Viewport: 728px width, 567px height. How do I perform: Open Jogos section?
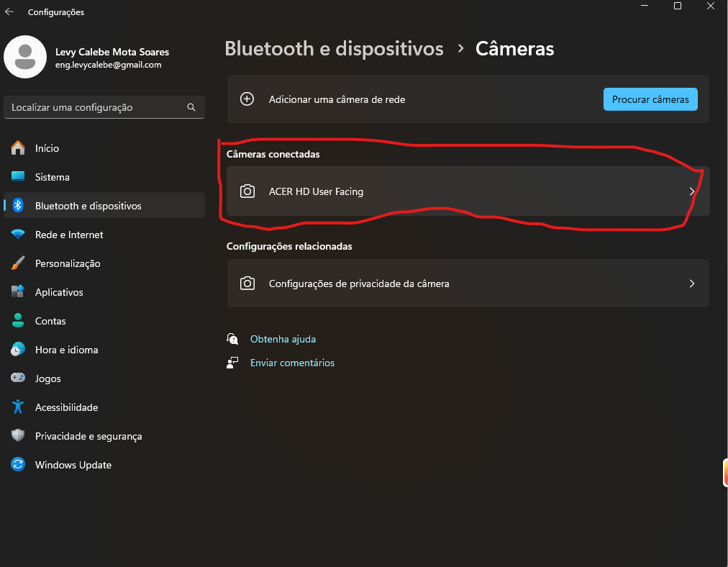coord(104,378)
